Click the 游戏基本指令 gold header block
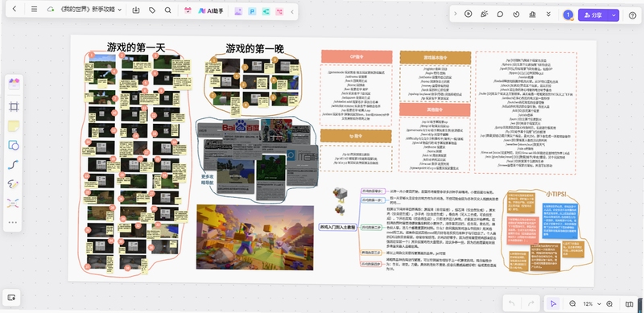644x313 pixels. coord(436,57)
